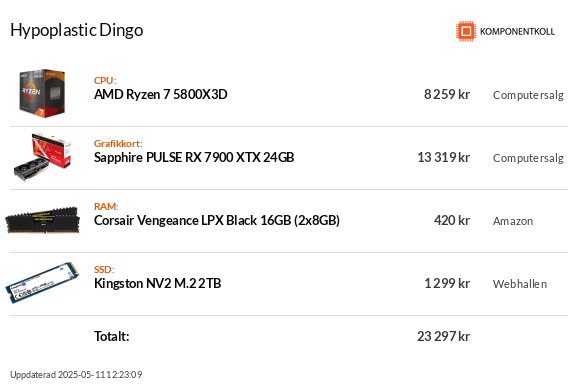Select Kingston NV2 M.2 2TB product
This screenshot has height=388, width=577.
[x=157, y=283]
